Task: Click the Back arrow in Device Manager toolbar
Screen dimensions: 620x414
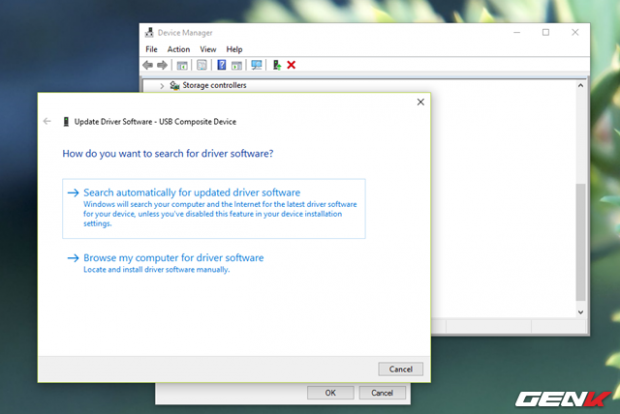Action: click(x=148, y=65)
